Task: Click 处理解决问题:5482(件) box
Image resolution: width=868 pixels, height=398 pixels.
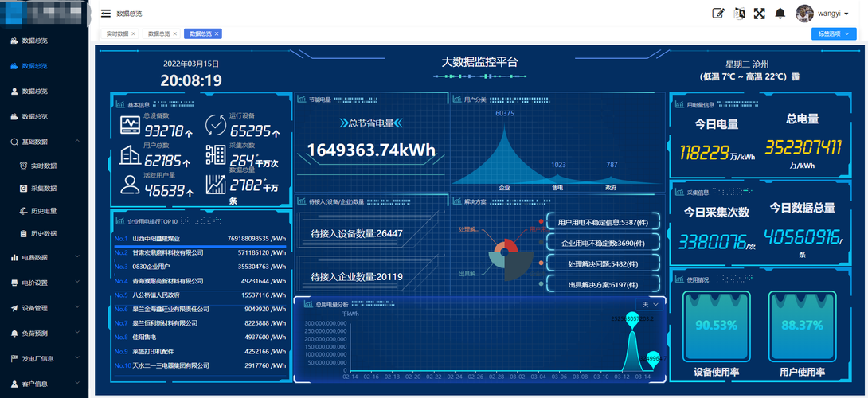Action: [x=604, y=264]
